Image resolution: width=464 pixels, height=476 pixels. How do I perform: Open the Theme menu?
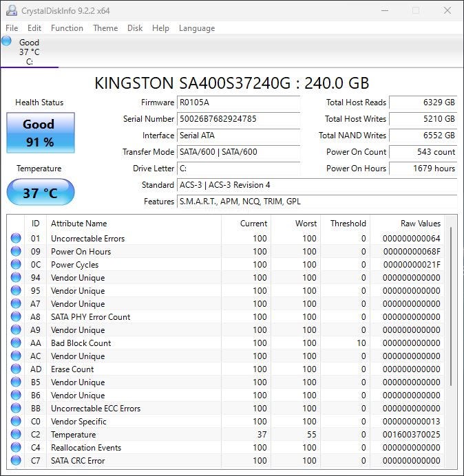tap(105, 28)
